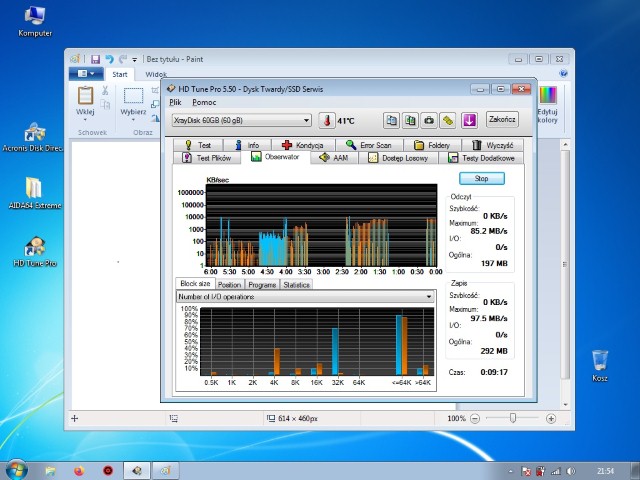Open the Number of I/O operations dropdown
This screenshot has height=480, width=640.
[305, 297]
